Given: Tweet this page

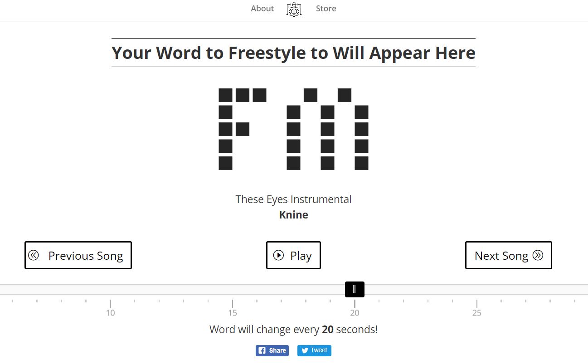Looking at the screenshot, I should pos(314,350).
